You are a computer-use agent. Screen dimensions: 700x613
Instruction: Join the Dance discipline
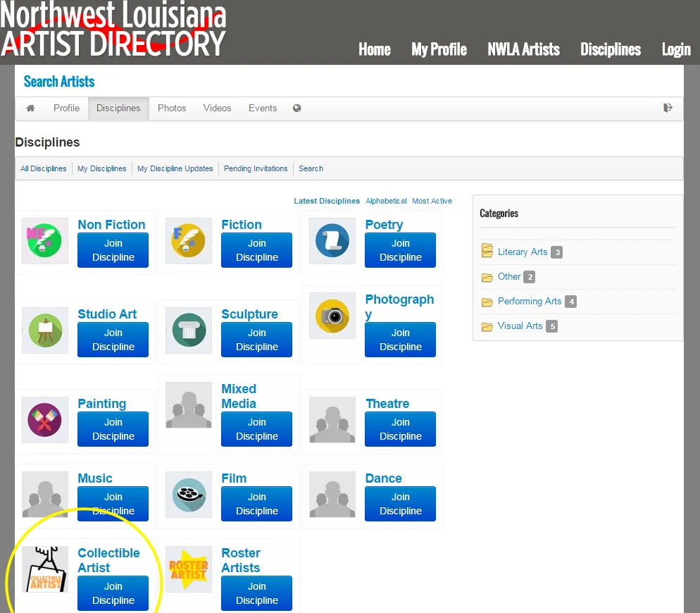[401, 504]
